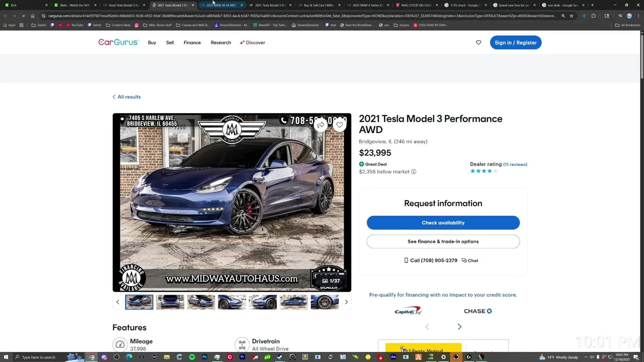
Task: Open the saved listings heart in header
Action: coord(478,43)
